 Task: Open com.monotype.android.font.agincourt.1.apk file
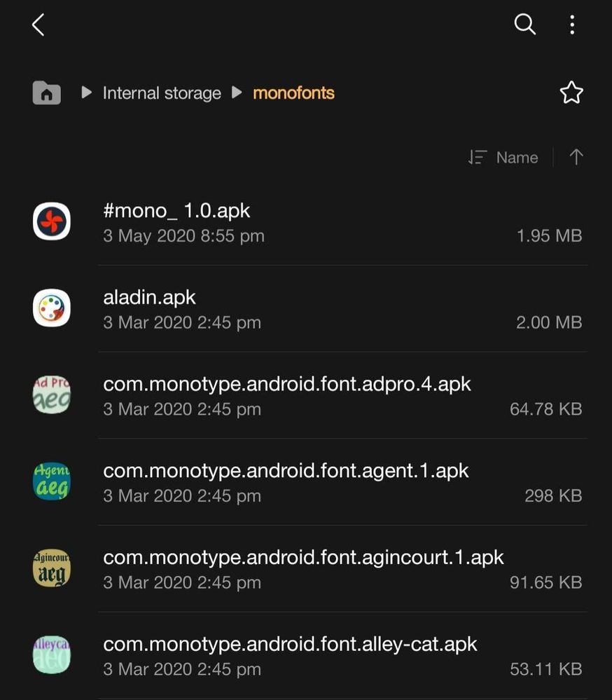coord(306,568)
